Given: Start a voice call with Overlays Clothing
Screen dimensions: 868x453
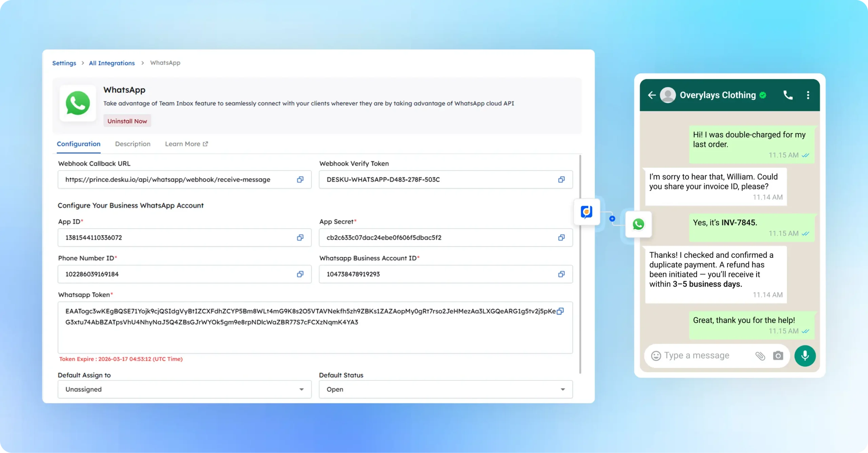Looking at the screenshot, I should click(788, 95).
